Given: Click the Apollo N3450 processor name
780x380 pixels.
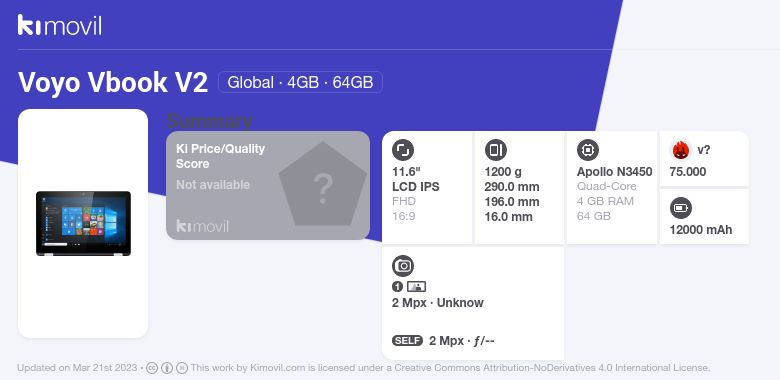Looking at the screenshot, I should [x=615, y=172].
